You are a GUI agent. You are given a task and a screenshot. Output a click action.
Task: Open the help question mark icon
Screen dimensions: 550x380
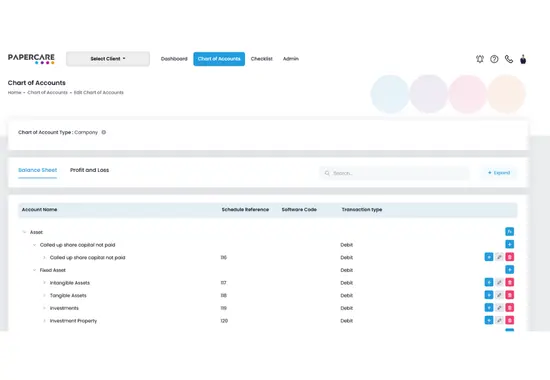click(494, 59)
